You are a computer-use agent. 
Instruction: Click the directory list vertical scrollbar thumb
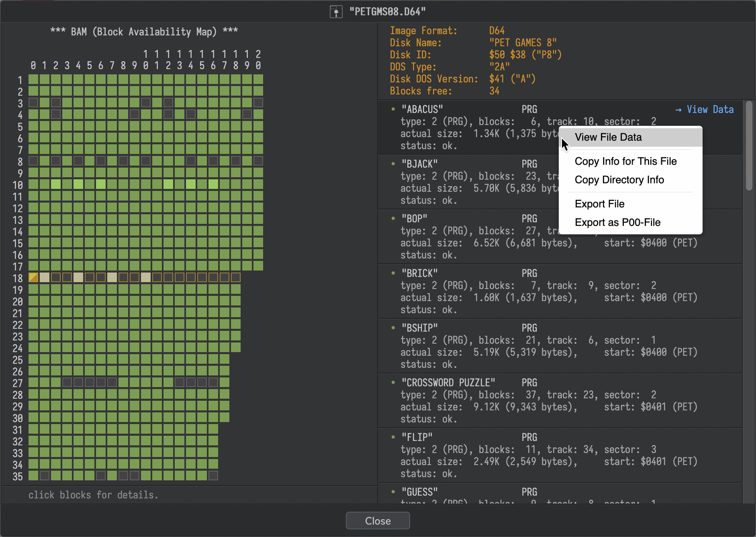point(749,146)
